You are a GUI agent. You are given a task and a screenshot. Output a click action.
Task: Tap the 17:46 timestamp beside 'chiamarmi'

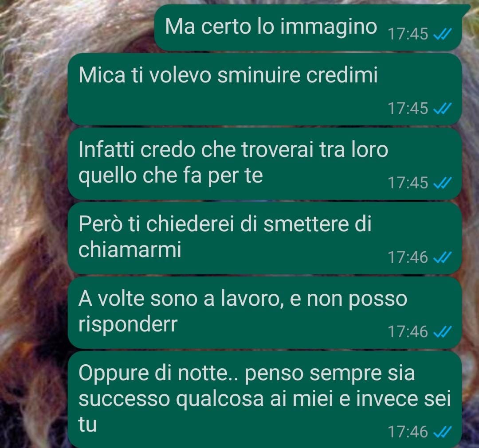pyautogui.click(x=408, y=257)
